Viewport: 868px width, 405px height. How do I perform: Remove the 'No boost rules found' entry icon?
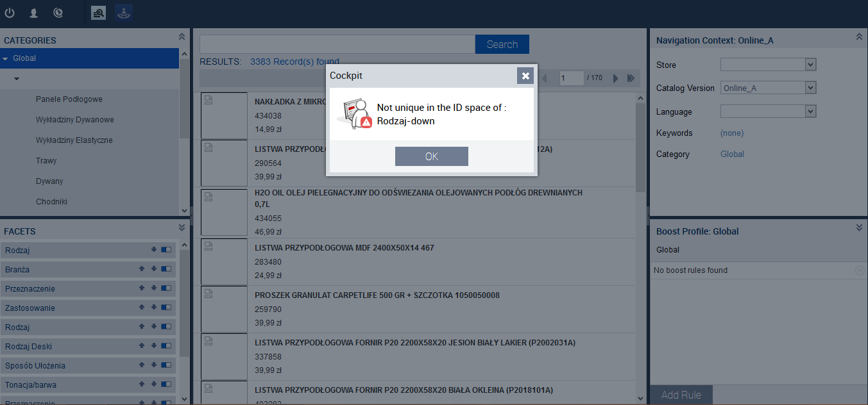coord(859,270)
